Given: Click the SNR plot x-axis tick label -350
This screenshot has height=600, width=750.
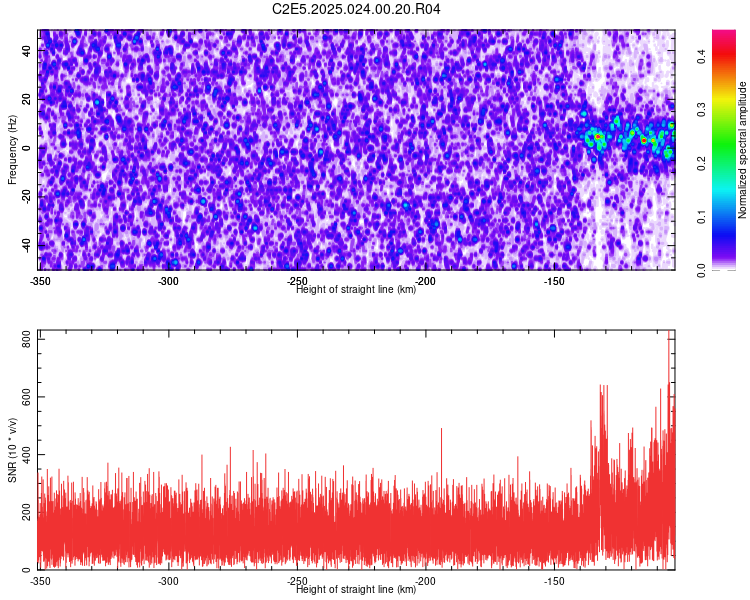Looking at the screenshot, I should click(40, 581).
